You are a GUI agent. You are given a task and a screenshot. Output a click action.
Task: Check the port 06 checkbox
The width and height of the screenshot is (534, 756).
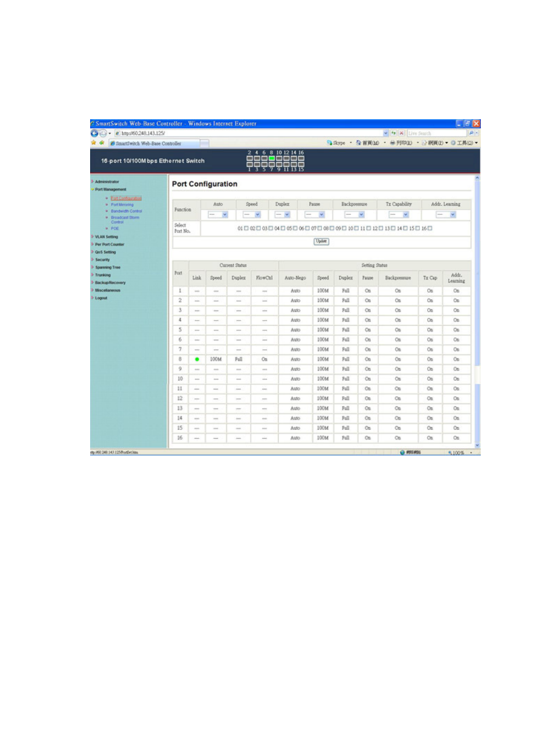coord(308,228)
